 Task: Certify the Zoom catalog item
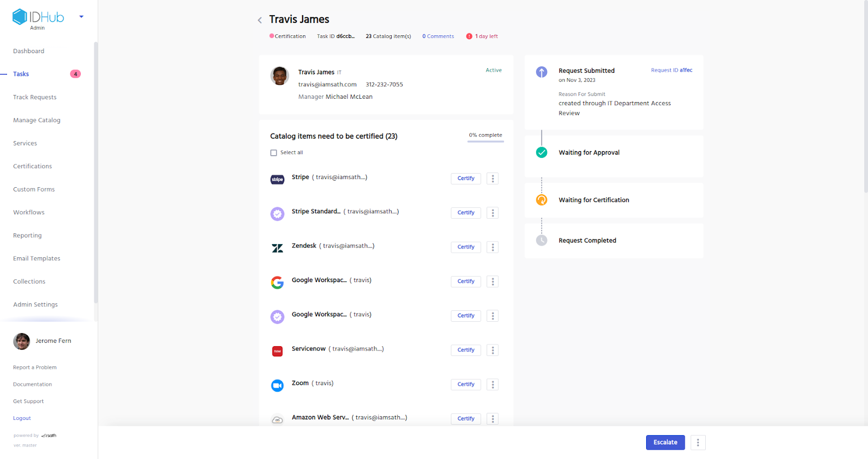click(x=465, y=385)
